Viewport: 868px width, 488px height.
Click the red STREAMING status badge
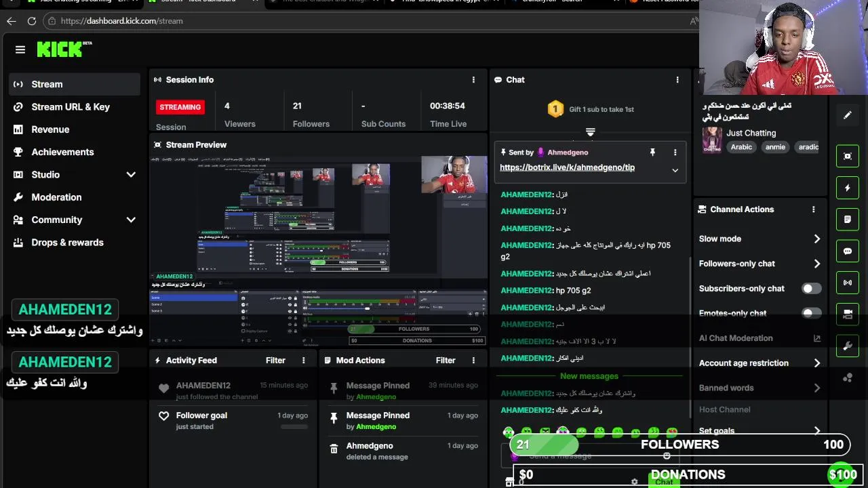pos(180,107)
